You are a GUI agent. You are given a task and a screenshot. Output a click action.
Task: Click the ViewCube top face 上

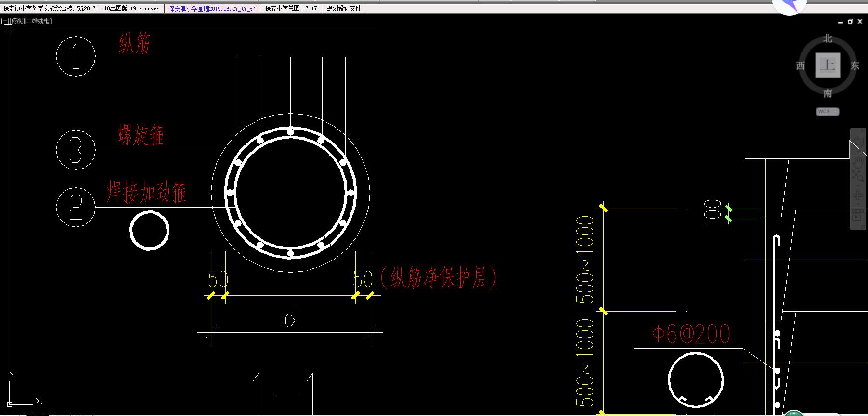(828, 65)
